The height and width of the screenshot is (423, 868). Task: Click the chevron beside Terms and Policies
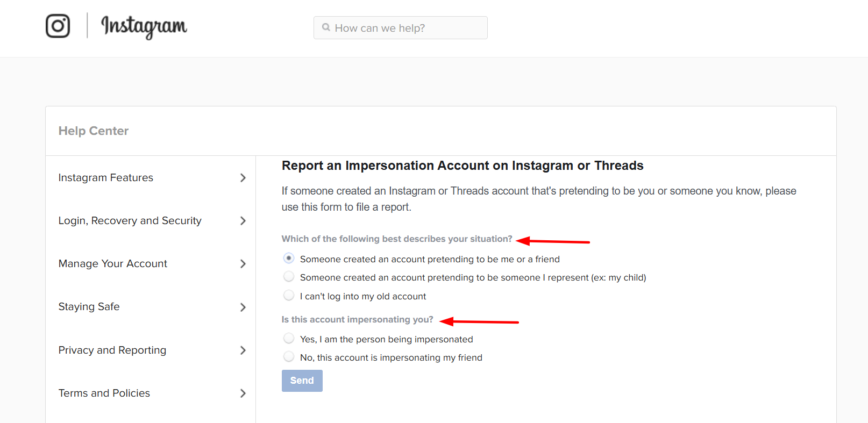(x=243, y=393)
